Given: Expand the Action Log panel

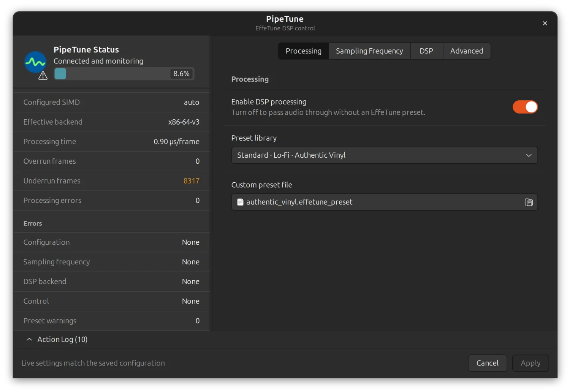Looking at the screenshot, I should 57,340.
